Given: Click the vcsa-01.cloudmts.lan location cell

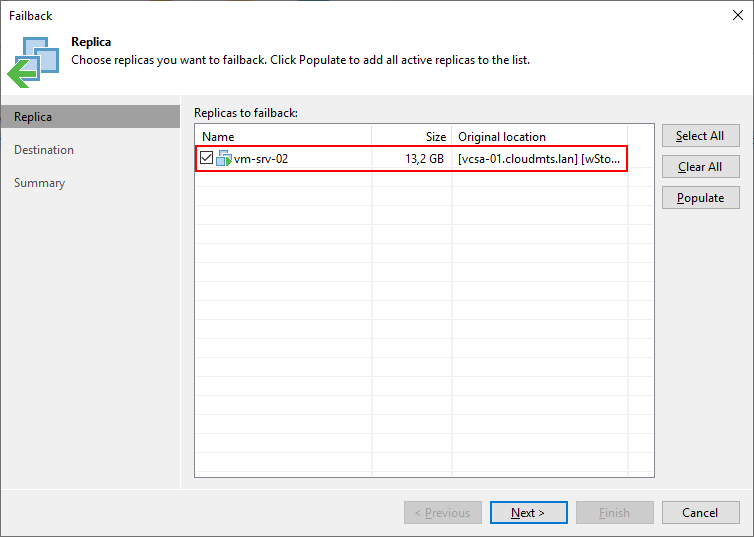Looking at the screenshot, I should 538,158.
